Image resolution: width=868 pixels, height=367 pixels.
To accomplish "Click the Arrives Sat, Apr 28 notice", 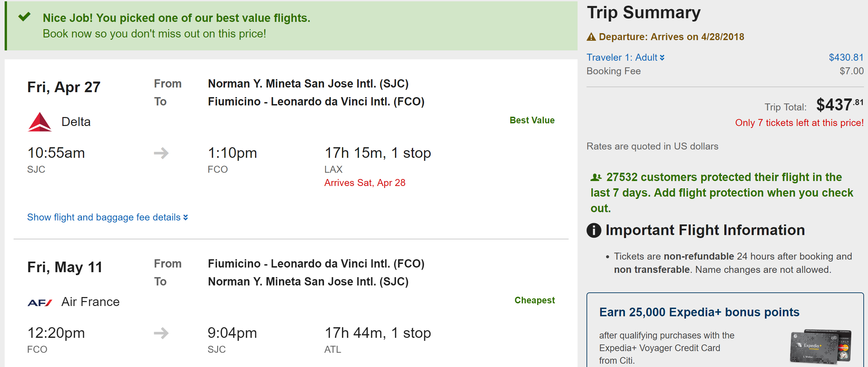I will [x=365, y=183].
